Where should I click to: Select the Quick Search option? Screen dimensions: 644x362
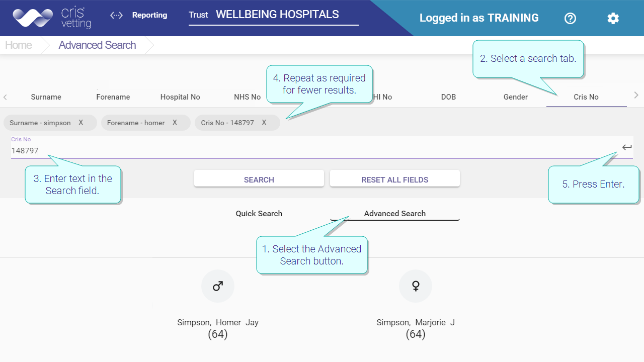[259, 213]
